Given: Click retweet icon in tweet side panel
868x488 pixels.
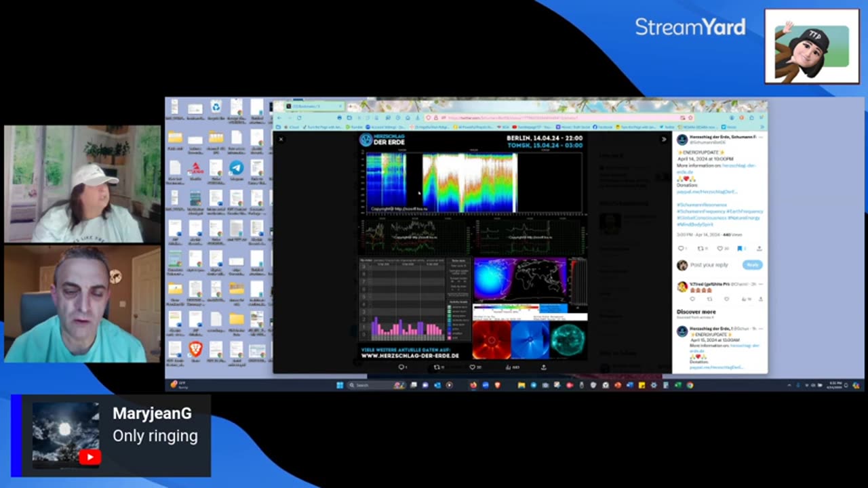Looking at the screenshot, I should [702, 248].
